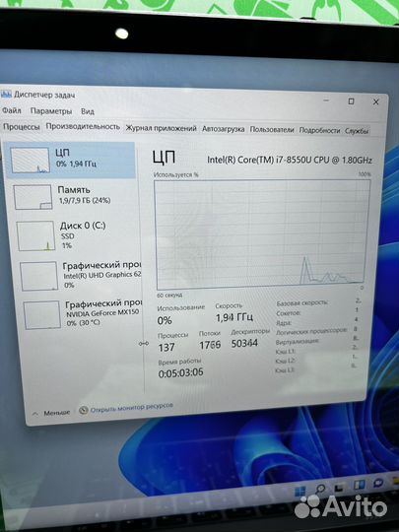Viewport: 399px width, 532px height.
Task: Open the Файл menu
Action: (x=12, y=110)
